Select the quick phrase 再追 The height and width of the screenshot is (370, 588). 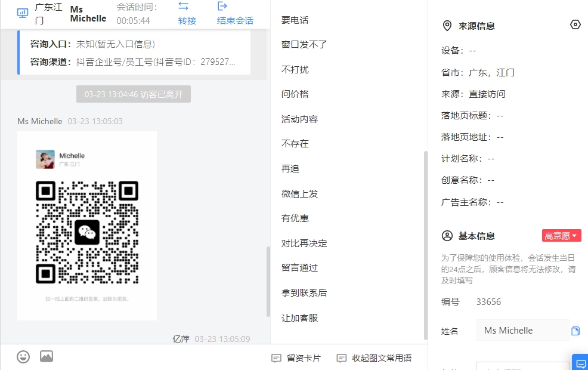pyautogui.click(x=290, y=168)
